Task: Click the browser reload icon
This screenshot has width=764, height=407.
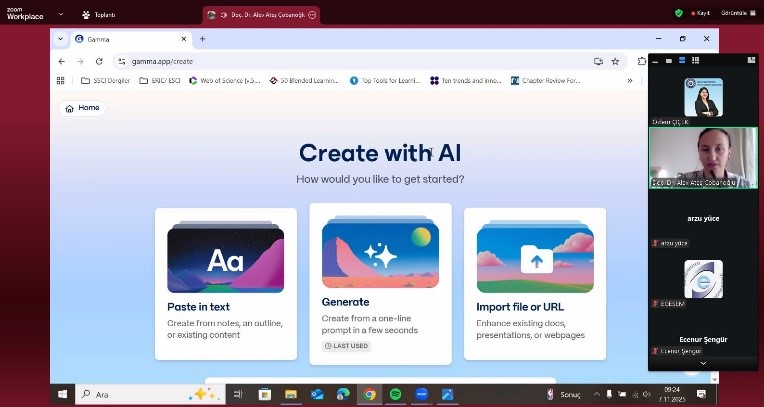Action: (99, 61)
